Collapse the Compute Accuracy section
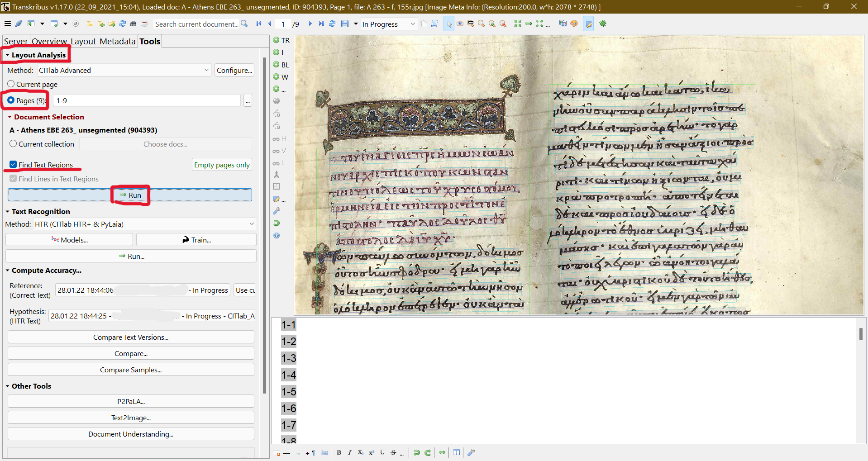The width and height of the screenshot is (868, 461). pos(7,271)
